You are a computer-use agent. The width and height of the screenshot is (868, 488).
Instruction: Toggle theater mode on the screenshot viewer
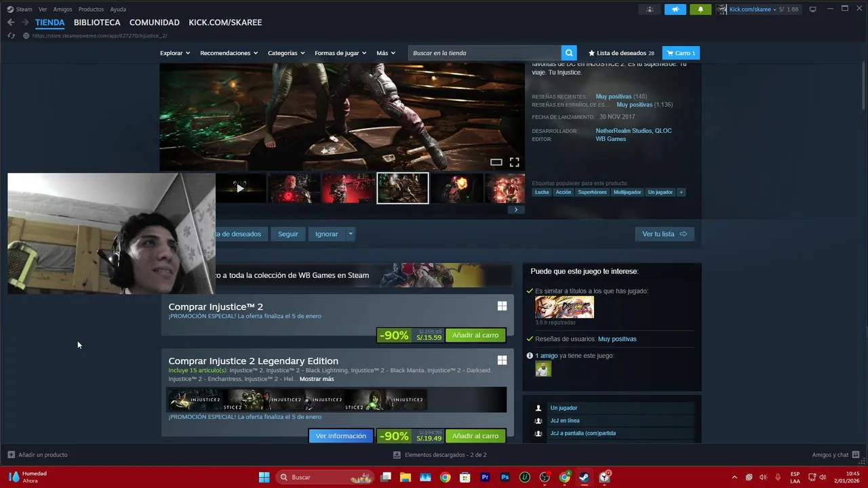[x=496, y=162]
